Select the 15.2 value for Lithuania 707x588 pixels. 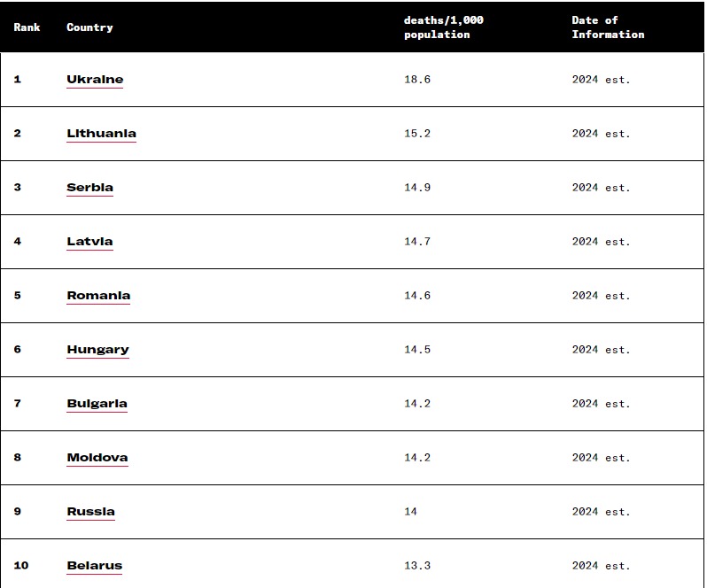pos(417,134)
